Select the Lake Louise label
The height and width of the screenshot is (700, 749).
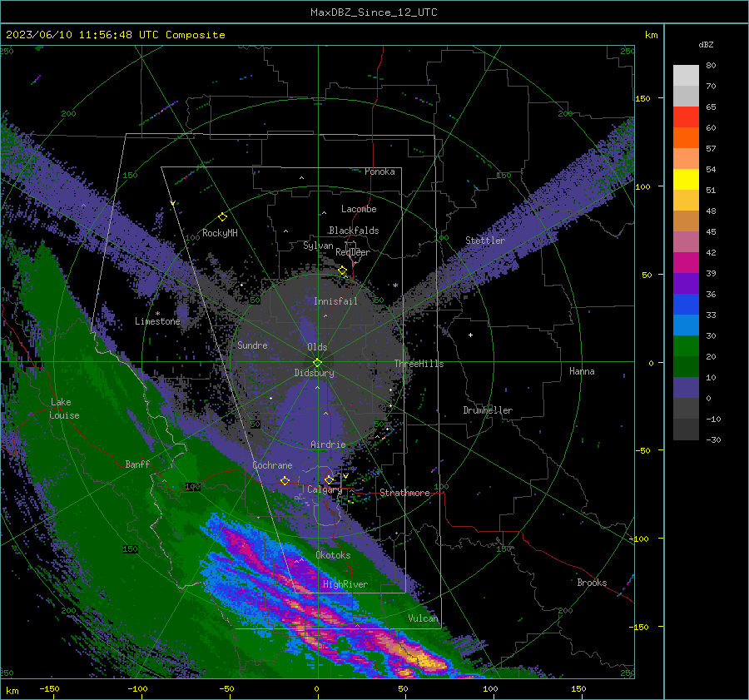(65, 409)
